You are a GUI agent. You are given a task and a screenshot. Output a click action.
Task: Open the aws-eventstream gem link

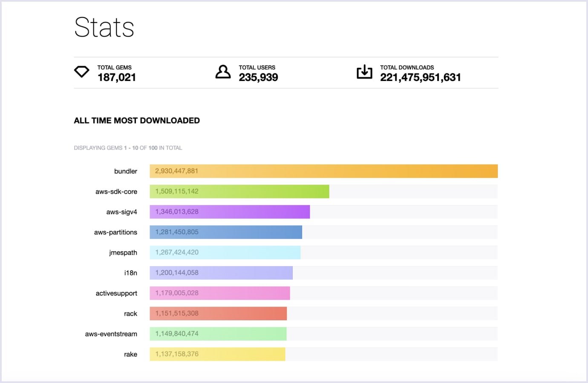coord(111,334)
